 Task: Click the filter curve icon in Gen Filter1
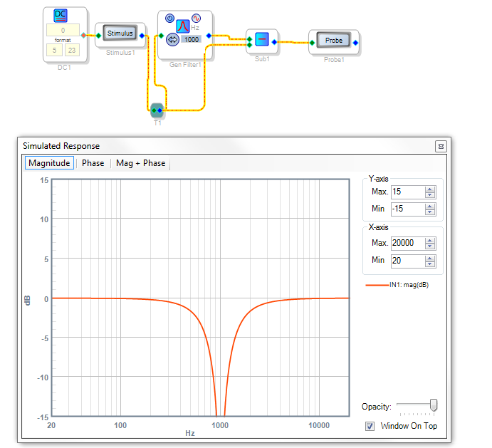tap(182, 26)
